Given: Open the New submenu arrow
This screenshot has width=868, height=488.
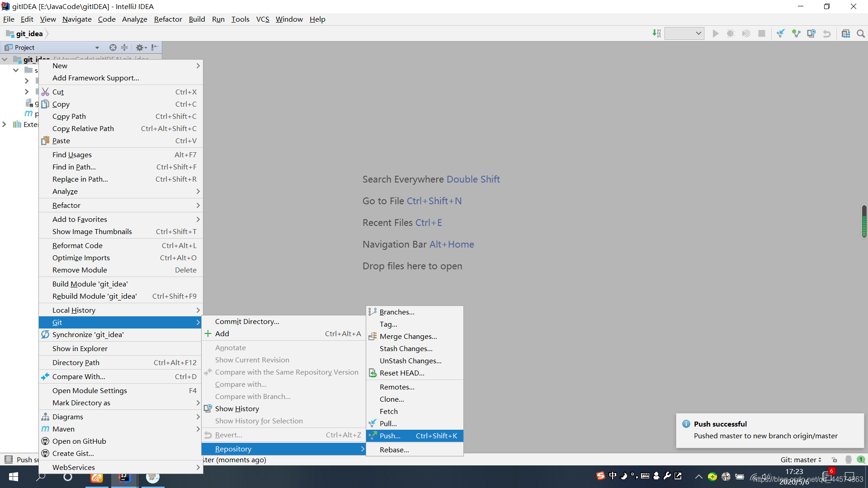Looking at the screenshot, I should point(198,66).
